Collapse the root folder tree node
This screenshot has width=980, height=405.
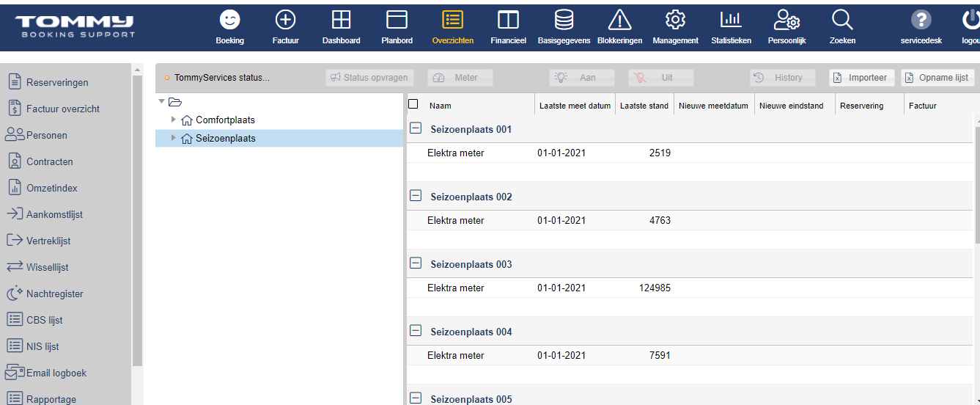162,101
